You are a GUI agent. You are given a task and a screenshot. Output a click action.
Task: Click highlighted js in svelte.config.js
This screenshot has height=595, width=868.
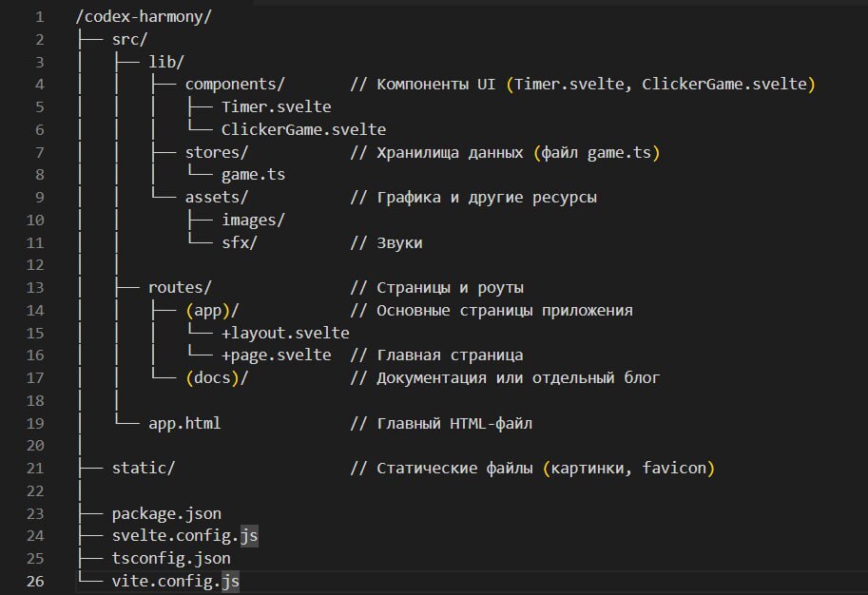[x=248, y=536]
